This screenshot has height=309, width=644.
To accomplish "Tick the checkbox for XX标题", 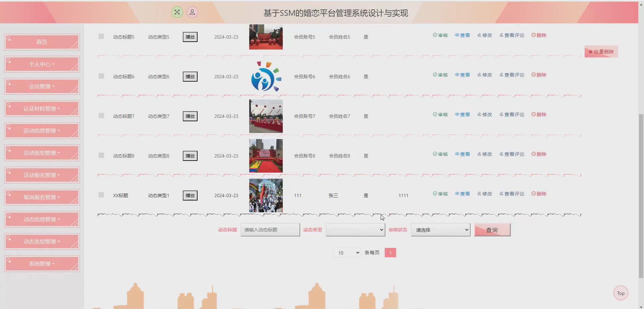I will tap(101, 195).
